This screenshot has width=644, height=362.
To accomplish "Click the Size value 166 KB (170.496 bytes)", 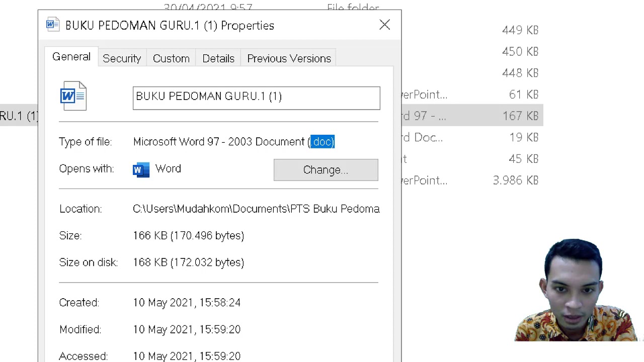I will pos(188,236).
